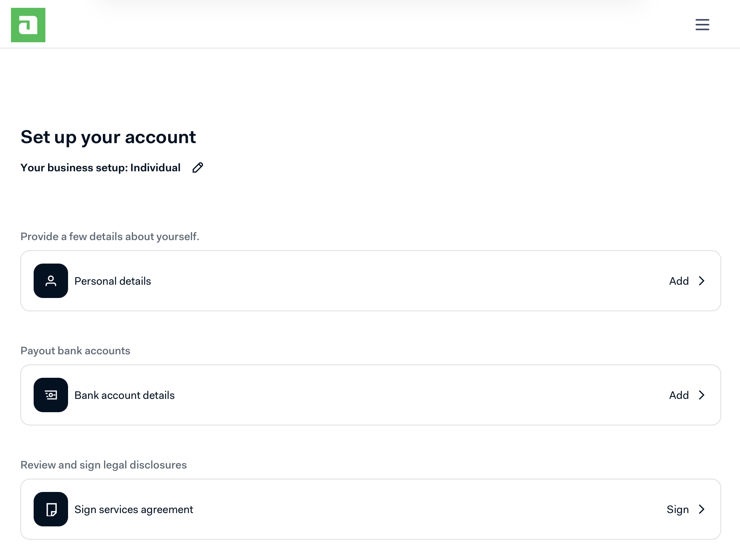Select the Personal details label
This screenshot has height=560, width=740.
click(113, 281)
